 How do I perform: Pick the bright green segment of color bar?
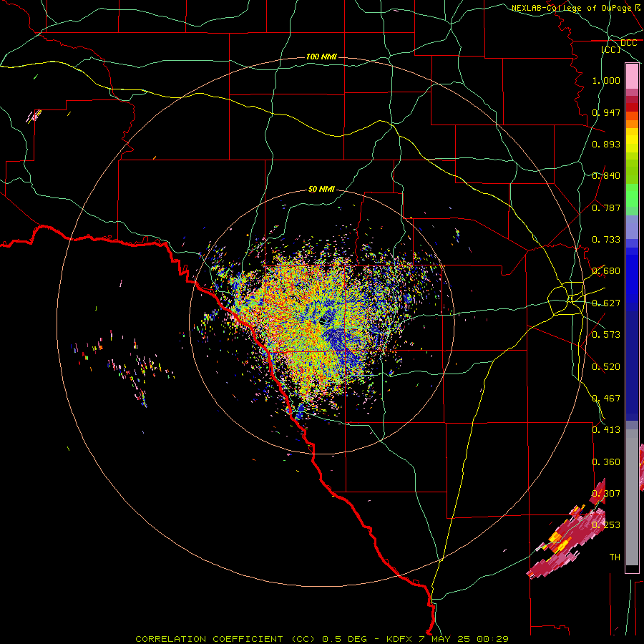click(x=632, y=195)
